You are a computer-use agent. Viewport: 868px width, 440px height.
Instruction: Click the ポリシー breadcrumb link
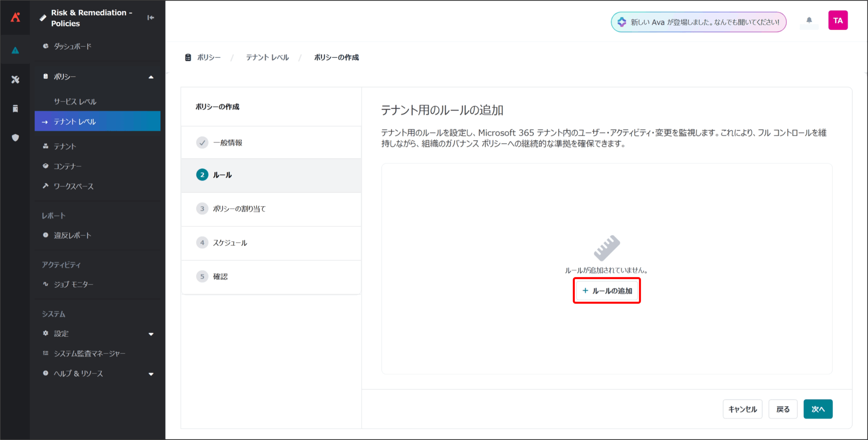pos(209,57)
